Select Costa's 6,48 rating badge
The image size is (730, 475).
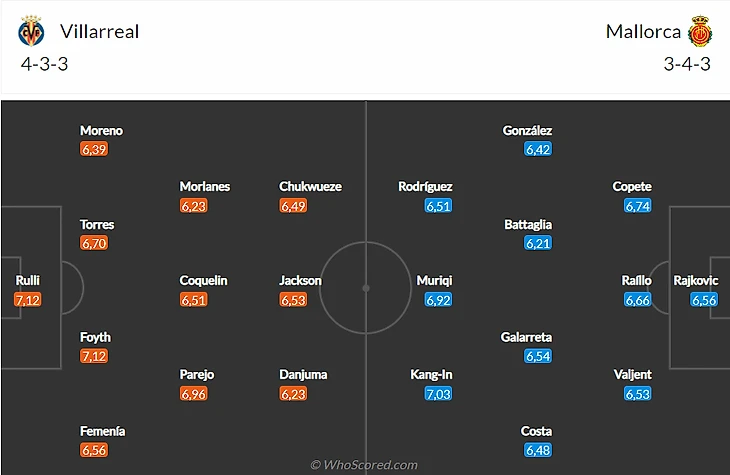[538, 450]
